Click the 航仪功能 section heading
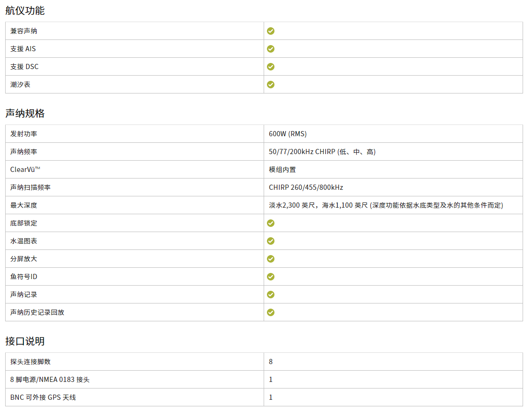 (x=25, y=10)
